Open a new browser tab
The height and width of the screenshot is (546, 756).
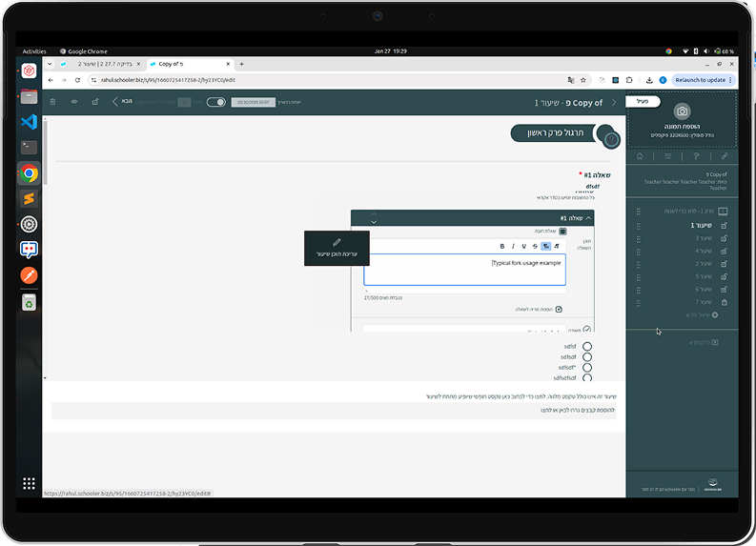(241, 64)
